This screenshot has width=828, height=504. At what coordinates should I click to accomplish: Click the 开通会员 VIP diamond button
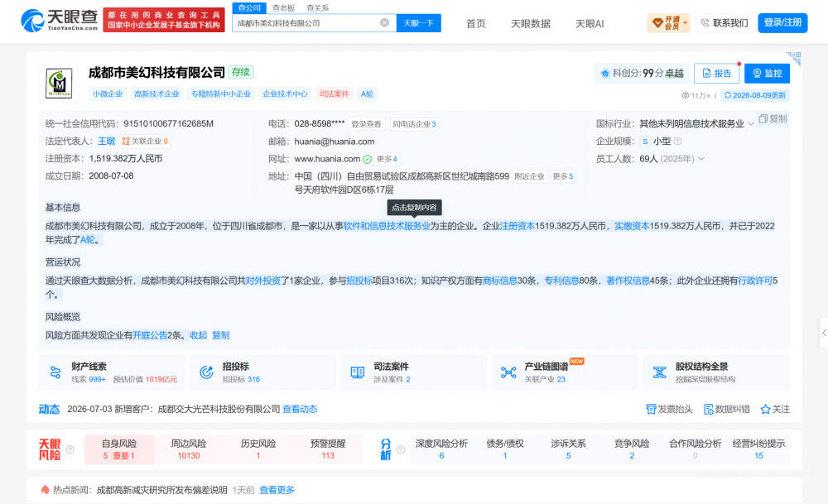pos(668,23)
